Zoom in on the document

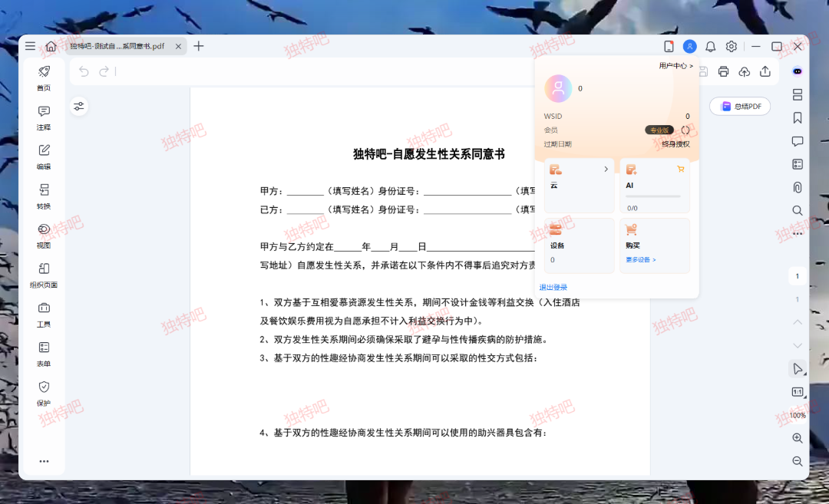click(x=798, y=438)
